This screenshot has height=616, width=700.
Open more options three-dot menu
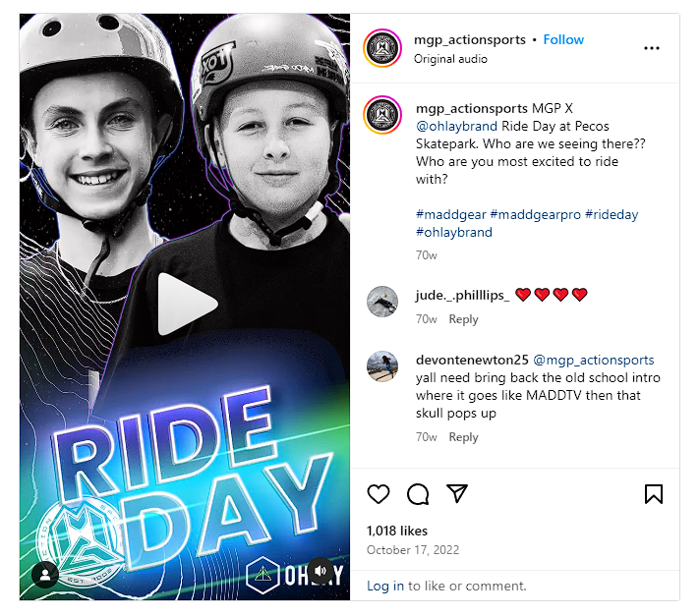tap(652, 48)
